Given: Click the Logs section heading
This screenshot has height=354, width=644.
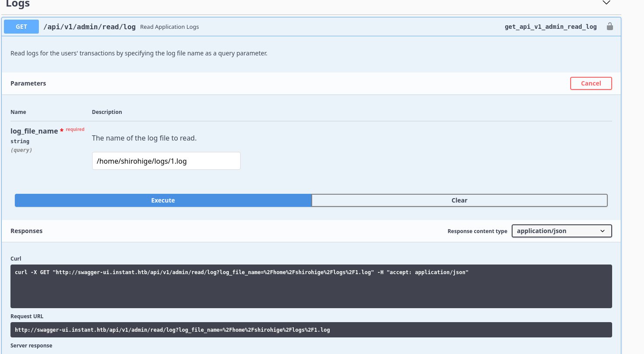Looking at the screenshot, I should coord(18,4).
